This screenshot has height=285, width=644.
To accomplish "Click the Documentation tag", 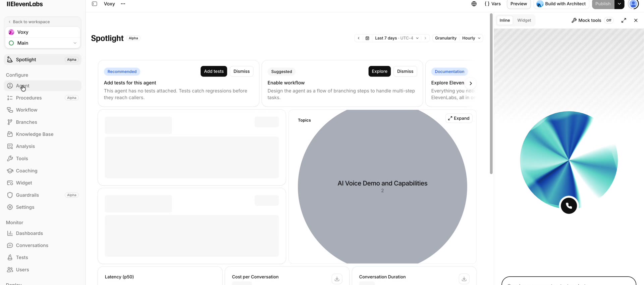I will [x=449, y=72].
